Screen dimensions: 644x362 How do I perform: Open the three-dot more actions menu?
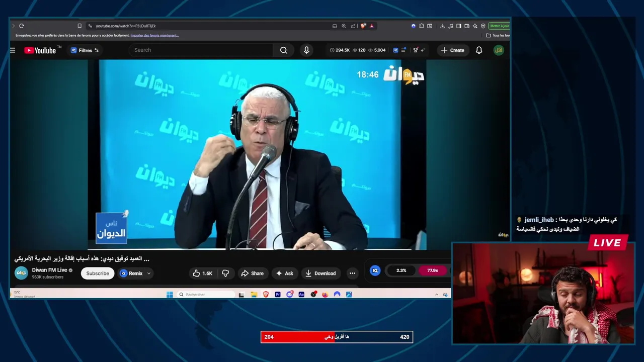[x=352, y=274]
